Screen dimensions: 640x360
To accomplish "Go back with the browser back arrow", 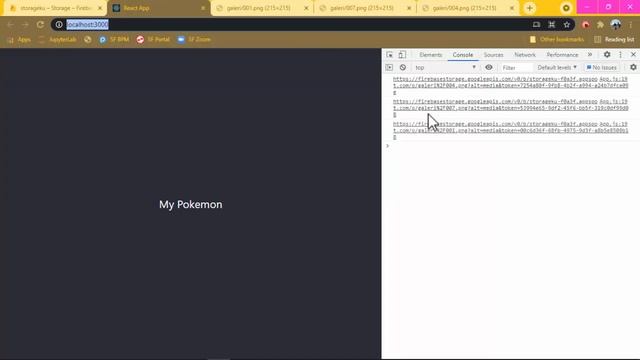I will point(10,25).
